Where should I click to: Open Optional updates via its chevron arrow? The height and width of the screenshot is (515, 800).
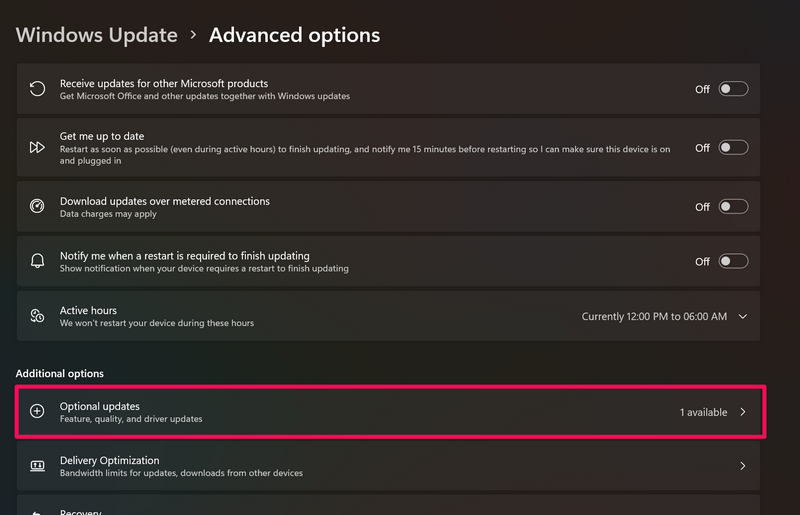coord(743,412)
